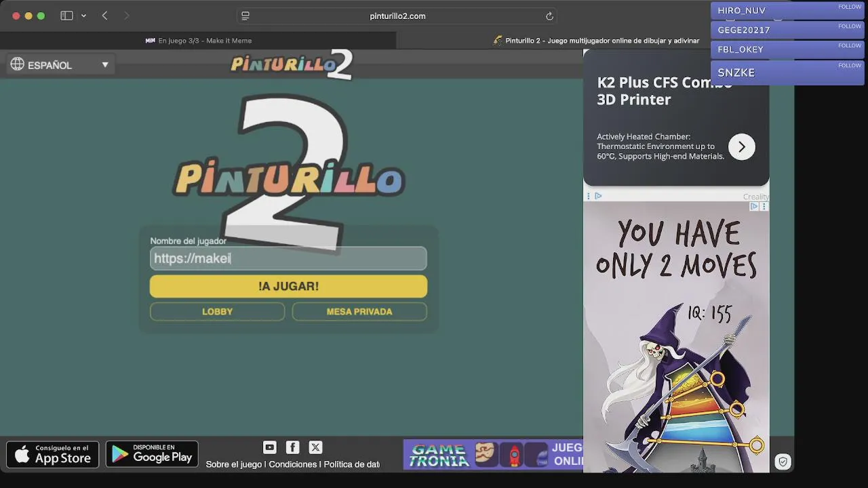Image resolution: width=868 pixels, height=488 pixels.
Task: Click the pinturillo2.com address bar
Action: click(x=398, y=16)
